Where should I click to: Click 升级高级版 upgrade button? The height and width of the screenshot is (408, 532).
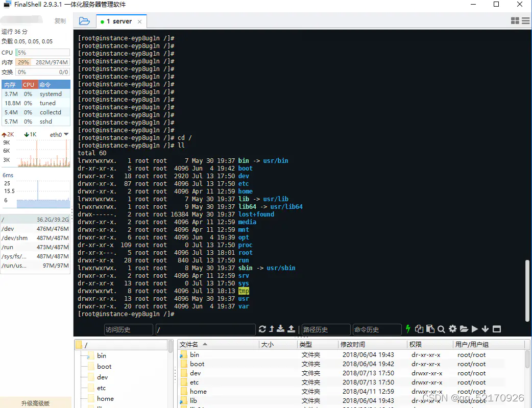[36, 403]
